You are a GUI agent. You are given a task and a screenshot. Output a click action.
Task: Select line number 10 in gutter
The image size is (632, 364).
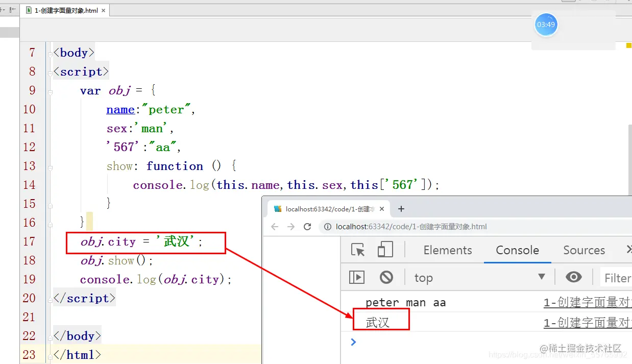[30, 109]
